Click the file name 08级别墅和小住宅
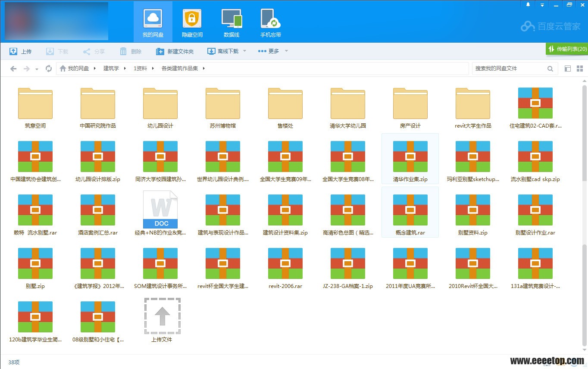 tap(98, 339)
